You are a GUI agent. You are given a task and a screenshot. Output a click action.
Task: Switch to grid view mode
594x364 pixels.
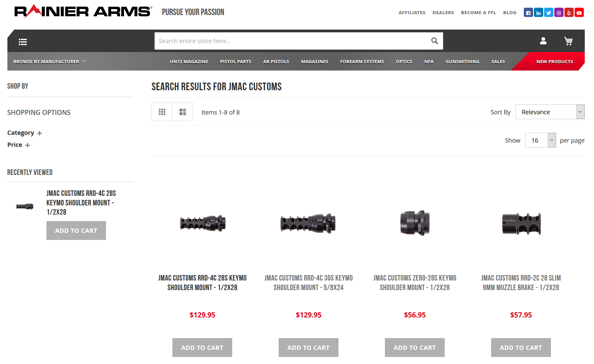[162, 112]
